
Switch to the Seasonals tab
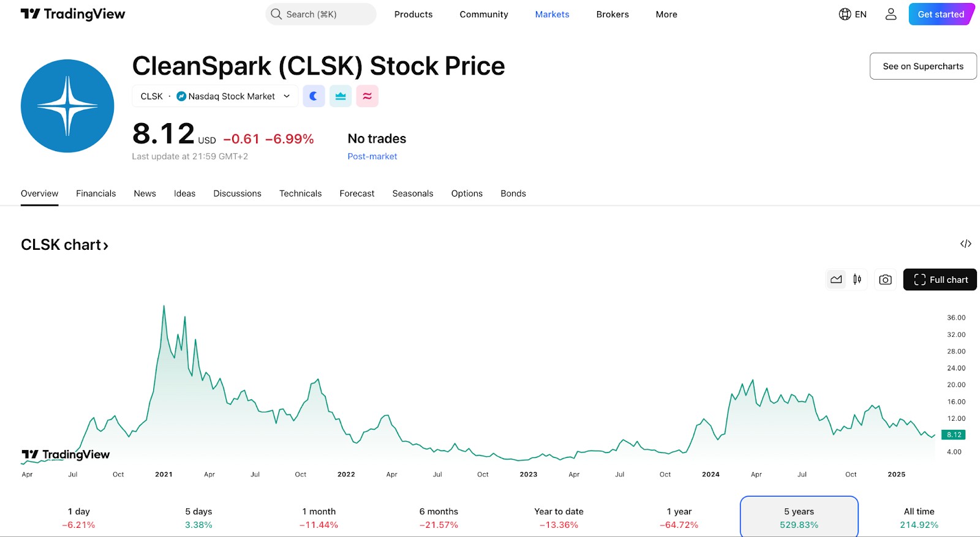pos(413,193)
